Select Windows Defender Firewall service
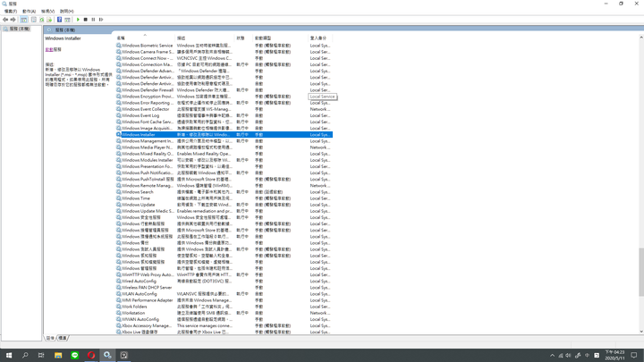Screen dimensions: 644x362 (x=224, y=90)
